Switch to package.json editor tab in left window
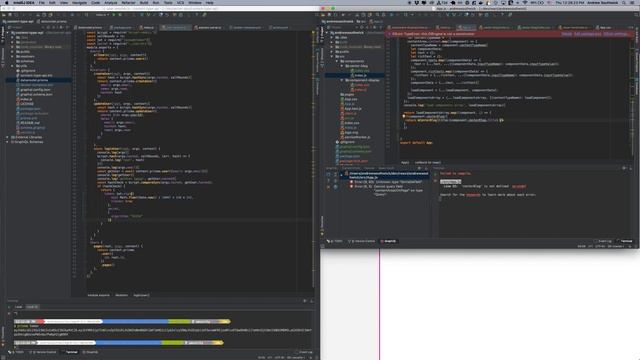 click(122, 28)
